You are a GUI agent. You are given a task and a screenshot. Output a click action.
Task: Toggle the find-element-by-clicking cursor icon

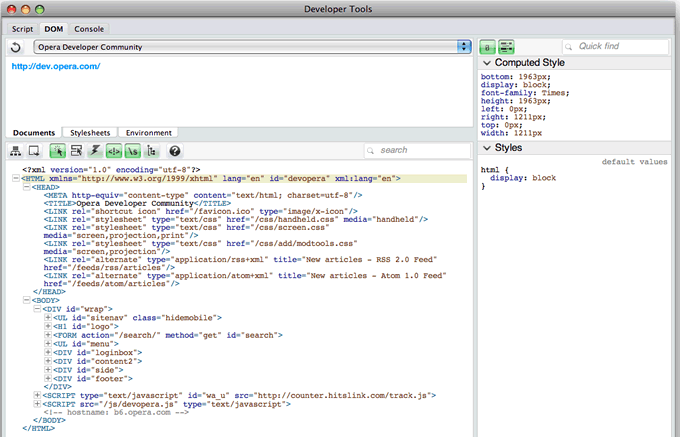[x=58, y=151]
